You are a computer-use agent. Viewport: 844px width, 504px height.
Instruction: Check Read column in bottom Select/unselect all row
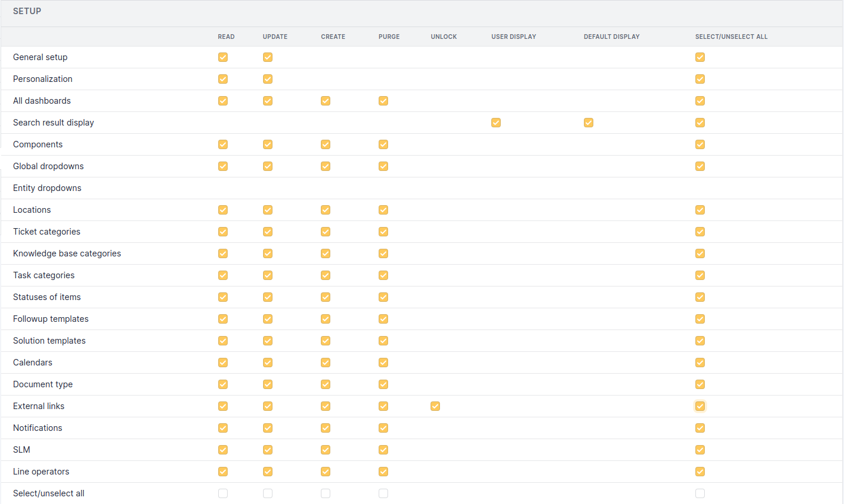(x=223, y=493)
